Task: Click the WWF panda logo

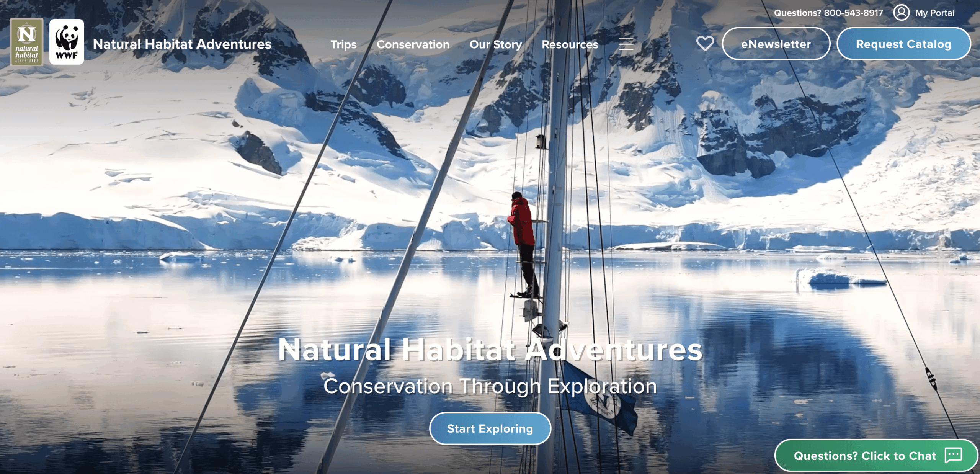Action: (67, 42)
